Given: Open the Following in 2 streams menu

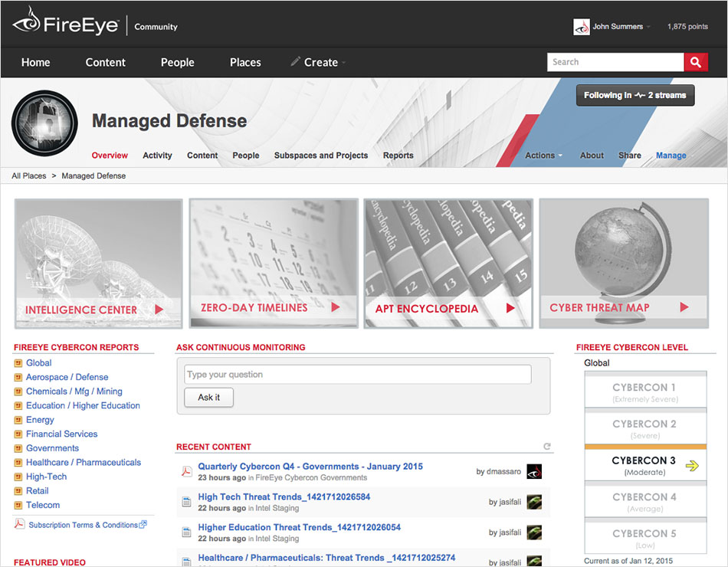Looking at the screenshot, I should [x=635, y=95].
